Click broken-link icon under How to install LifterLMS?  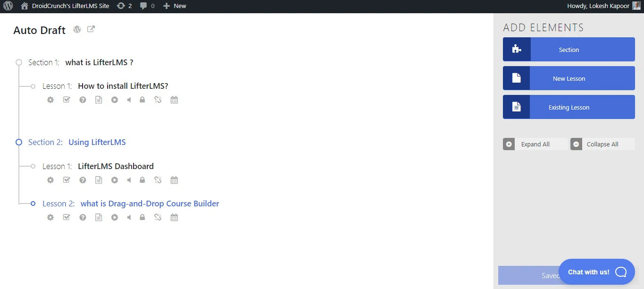(x=158, y=100)
